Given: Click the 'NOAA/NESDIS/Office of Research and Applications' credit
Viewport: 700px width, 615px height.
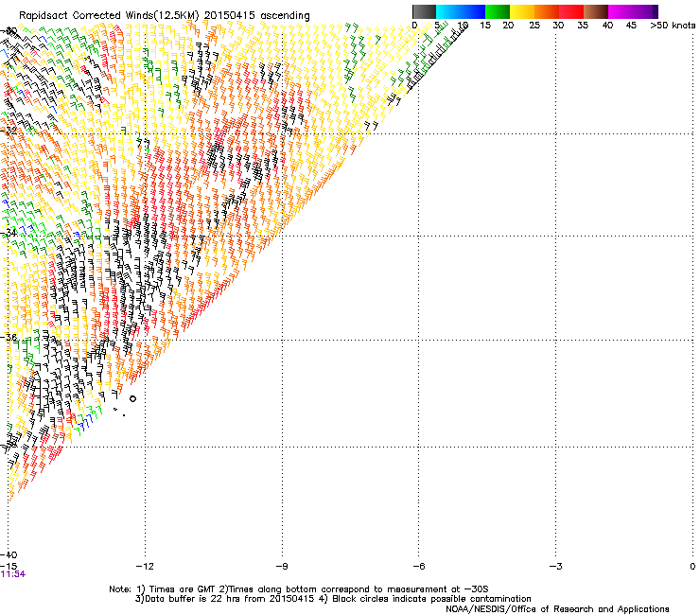Looking at the screenshot, I should click(x=557, y=609).
